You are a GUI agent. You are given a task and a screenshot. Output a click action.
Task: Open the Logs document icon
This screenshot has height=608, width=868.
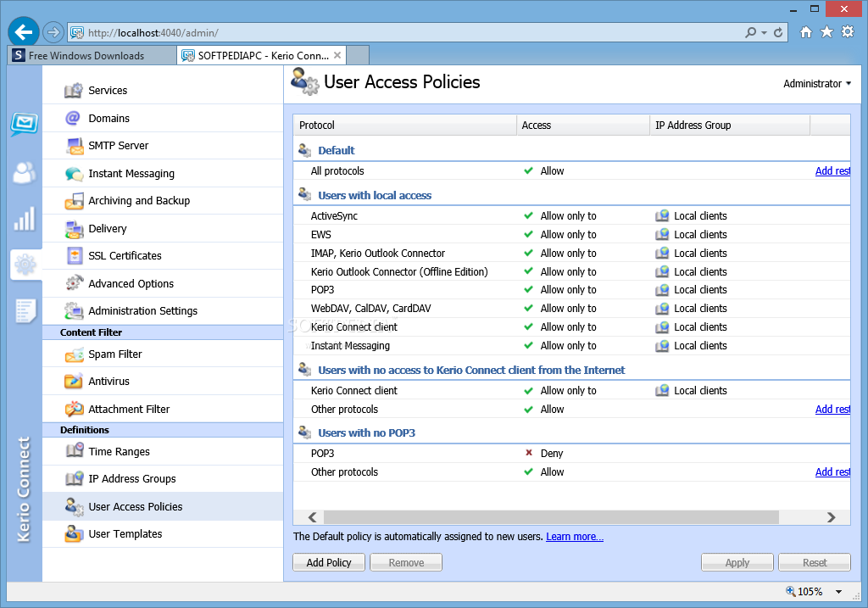pos(25,310)
